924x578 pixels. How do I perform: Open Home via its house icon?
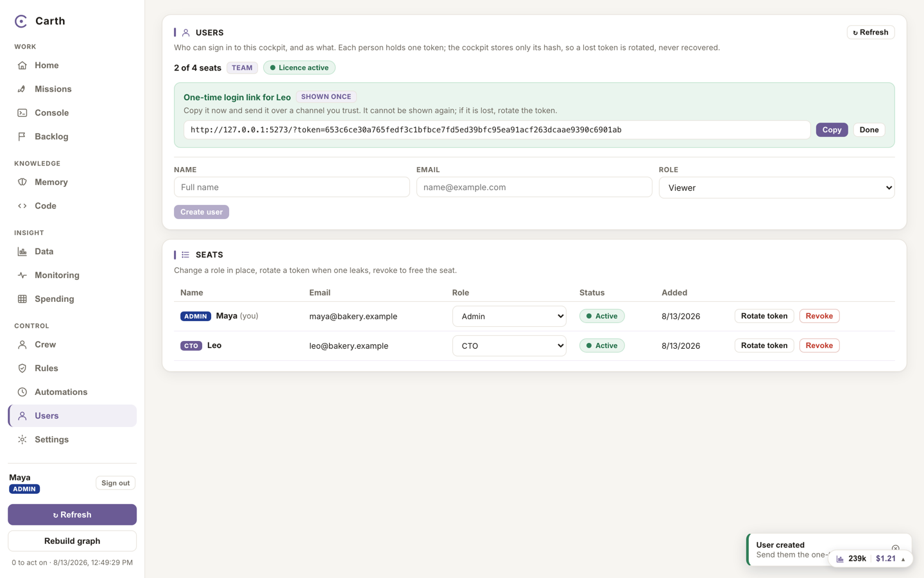tap(22, 66)
